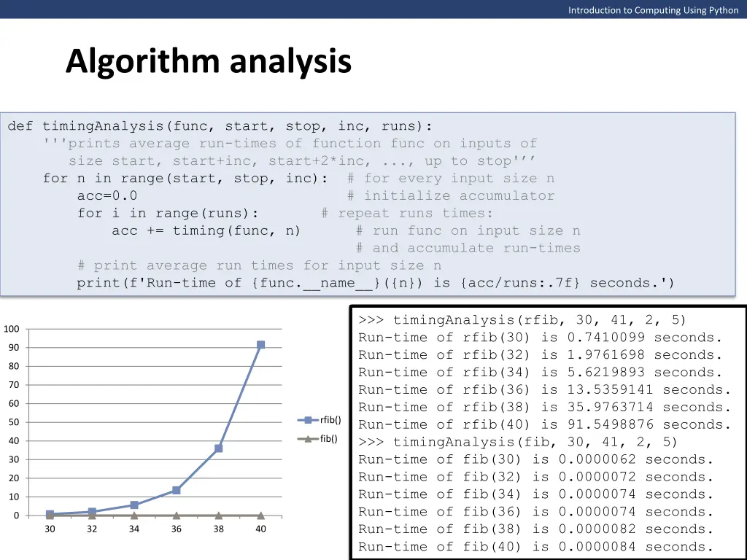Click the blue data point above 36
The width and height of the screenshot is (747, 560).
pos(176,490)
